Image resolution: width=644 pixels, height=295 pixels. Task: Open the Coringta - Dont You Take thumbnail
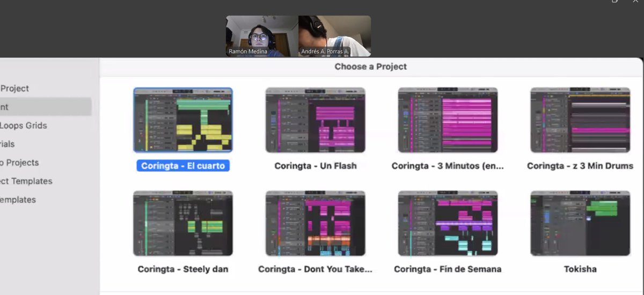[x=315, y=223]
